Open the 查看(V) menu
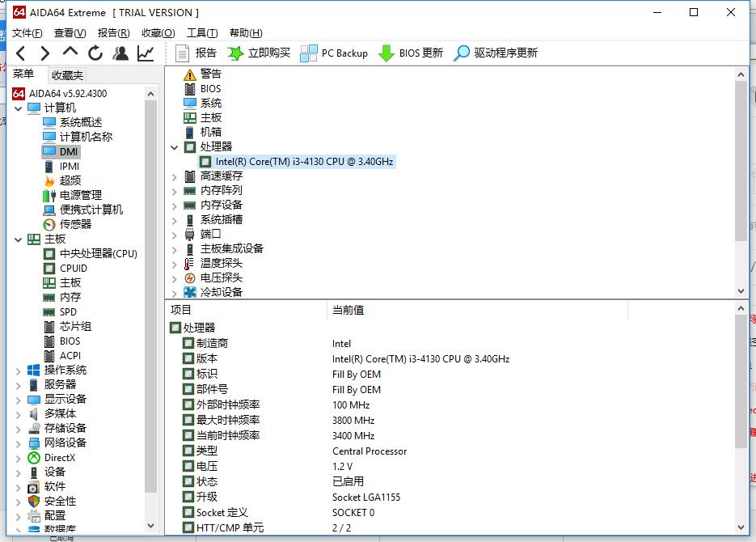 70,33
